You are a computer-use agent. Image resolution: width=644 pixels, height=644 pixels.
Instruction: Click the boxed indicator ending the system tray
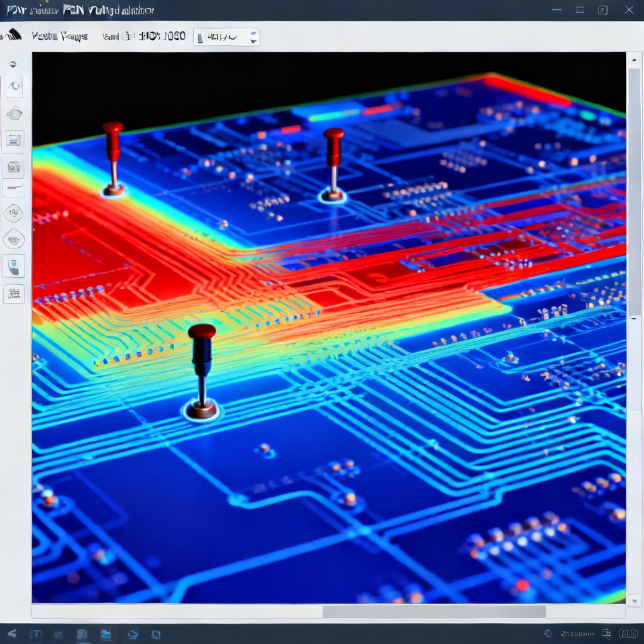click(x=628, y=634)
